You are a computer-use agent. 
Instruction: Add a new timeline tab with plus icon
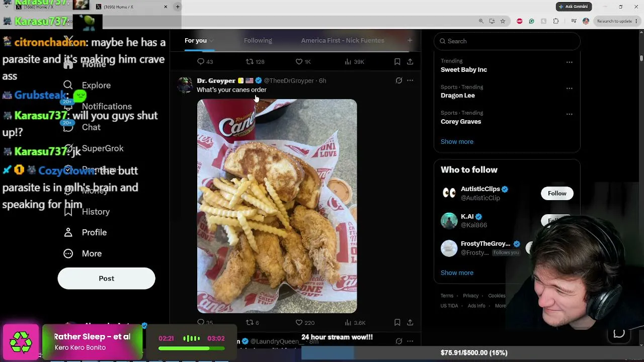410,40
